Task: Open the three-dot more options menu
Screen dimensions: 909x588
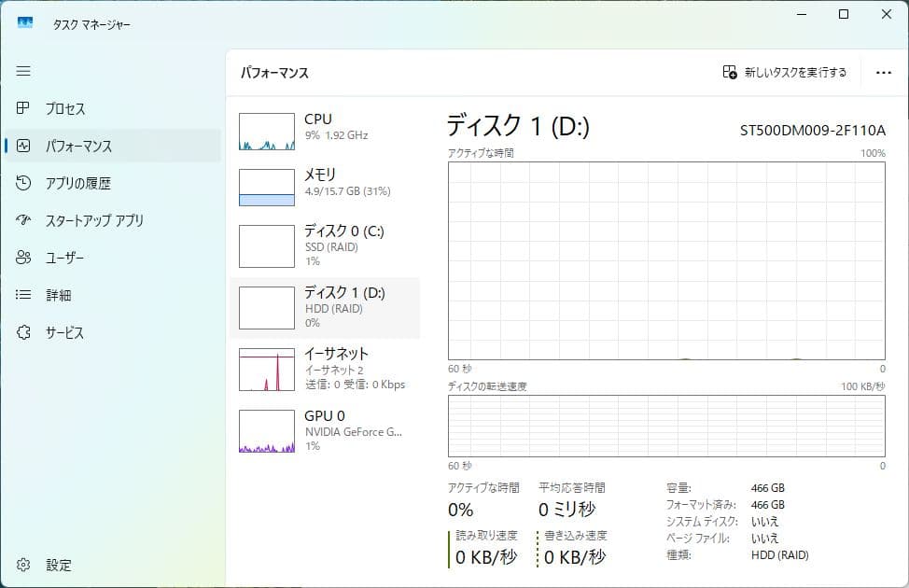Action: pyautogui.click(x=882, y=72)
